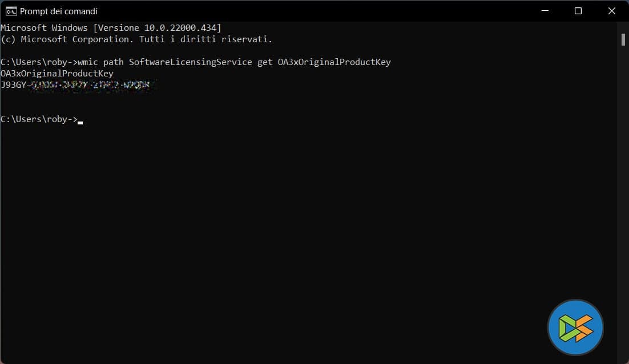Click the blue circular logo with green-orange arrows

click(575, 327)
